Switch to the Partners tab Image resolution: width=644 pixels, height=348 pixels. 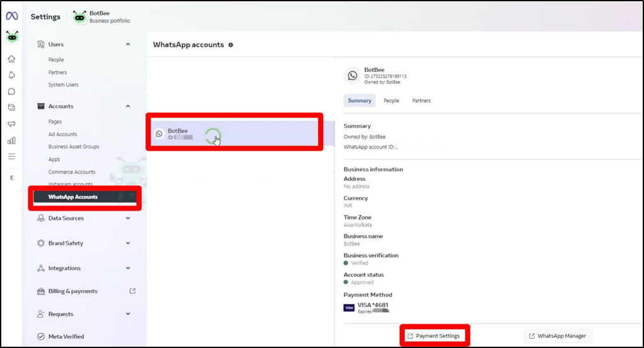tap(421, 101)
